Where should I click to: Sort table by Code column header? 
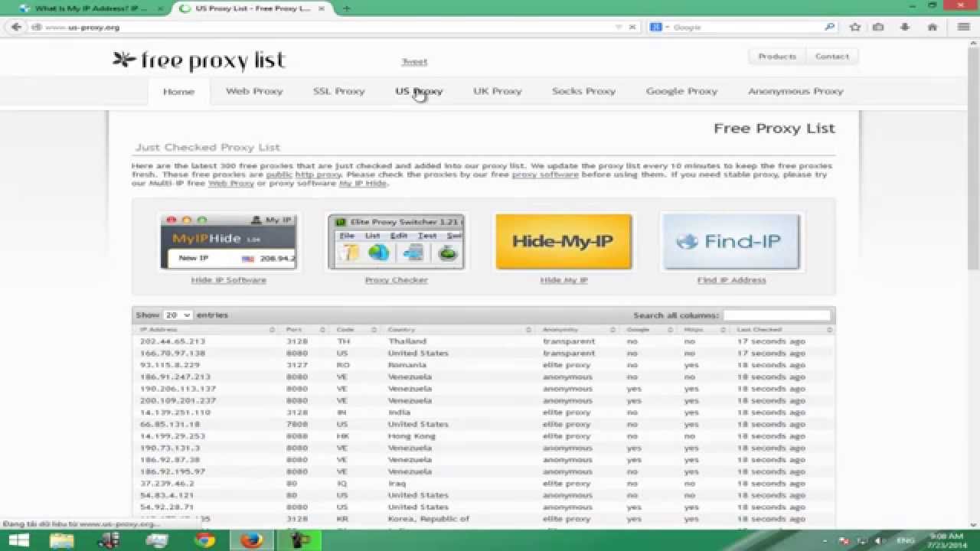(x=356, y=330)
